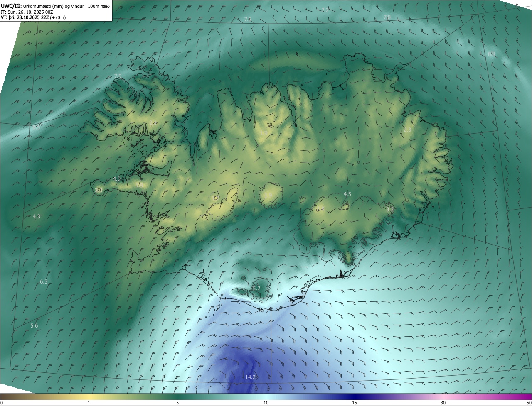Screen dimensions: 532x406
Task: Click the 15 tick on the color scale
Action: click(x=355, y=403)
